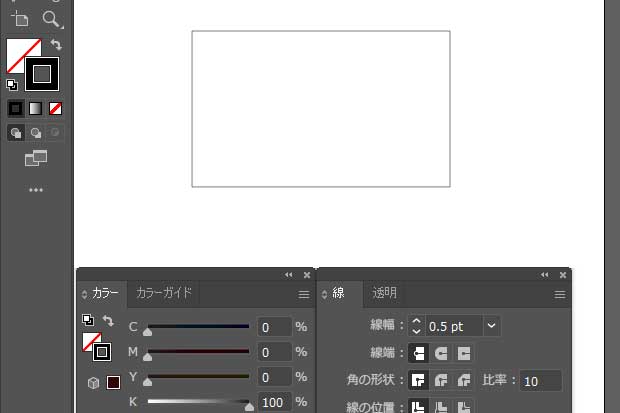The height and width of the screenshot is (413, 620).
Task: Open Edit Toolbar three dots
Action: [x=36, y=190]
